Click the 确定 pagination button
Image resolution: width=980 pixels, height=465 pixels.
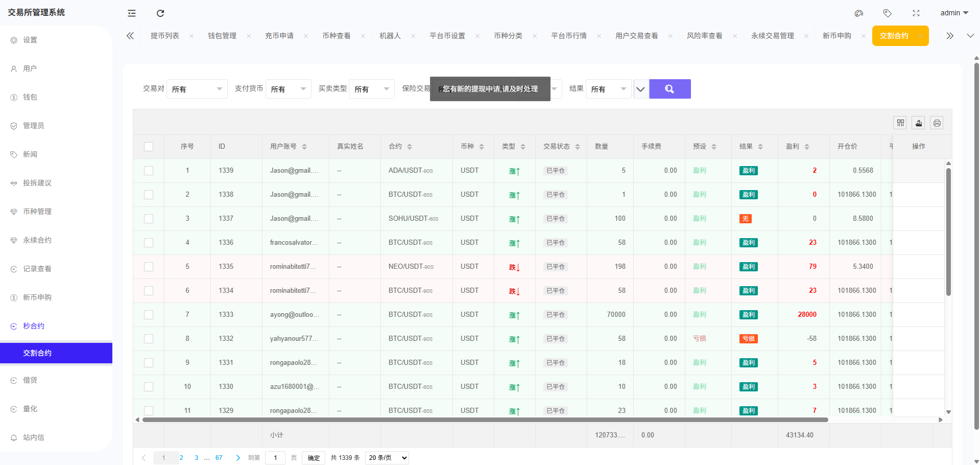point(314,458)
